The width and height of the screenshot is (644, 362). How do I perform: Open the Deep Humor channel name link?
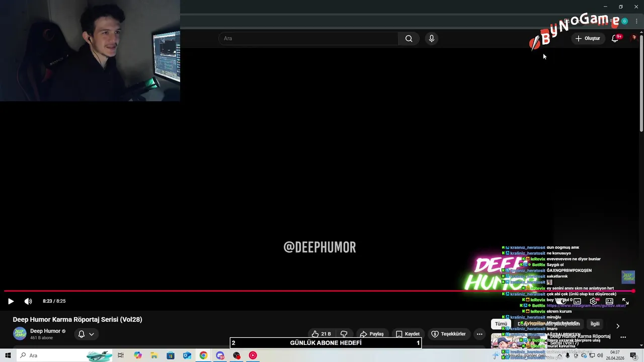45,331
